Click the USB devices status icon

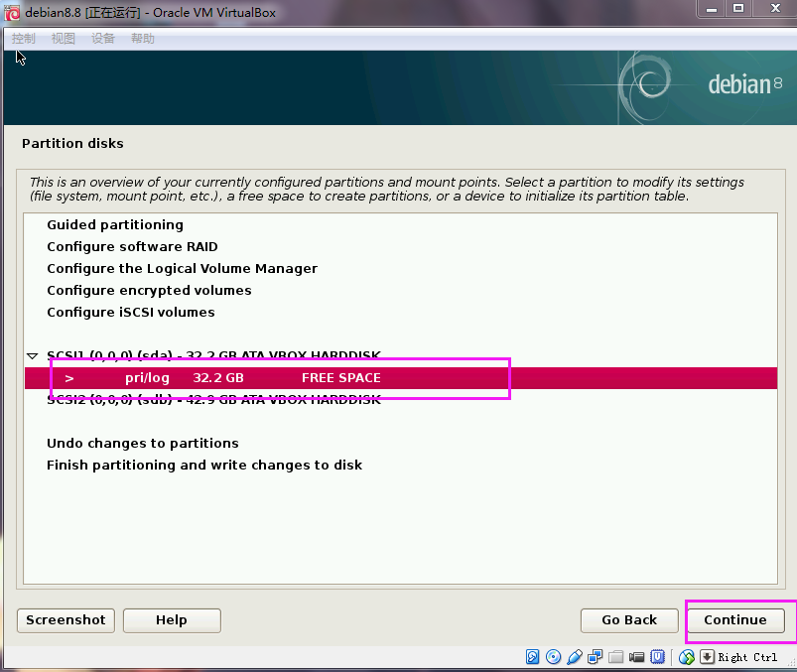point(575,657)
